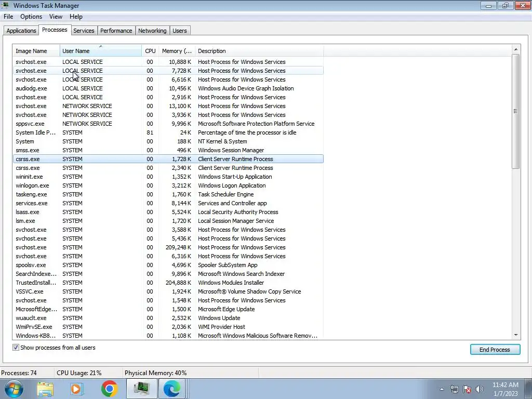This screenshot has height=399, width=532.
Task: Open the Options menu
Action: pos(31,17)
